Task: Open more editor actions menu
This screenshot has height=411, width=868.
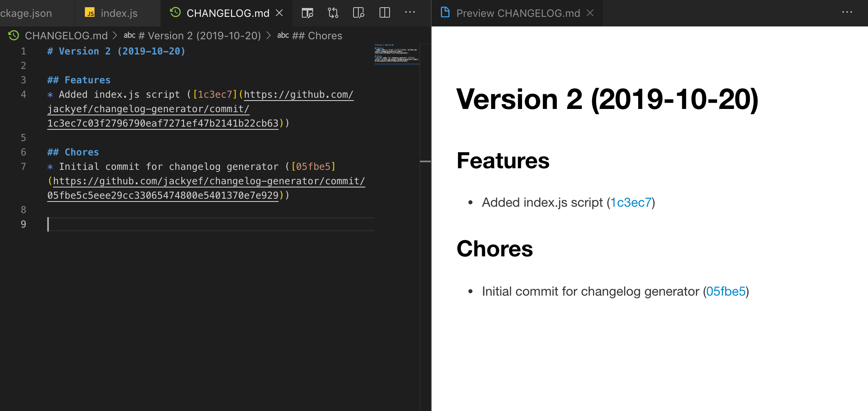Action: tap(410, 12)
